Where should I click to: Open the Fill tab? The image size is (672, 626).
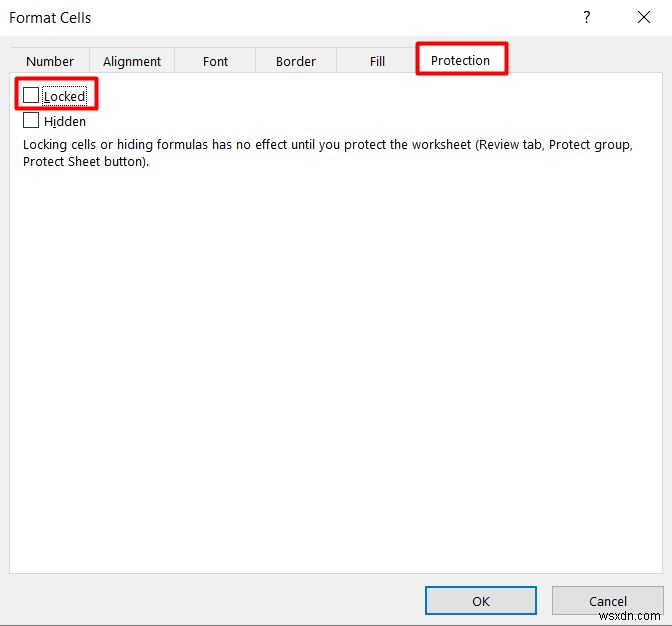click(x=377, y=61)
